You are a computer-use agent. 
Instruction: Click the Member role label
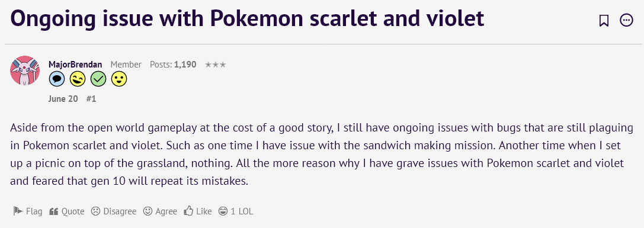click(126, 65)
